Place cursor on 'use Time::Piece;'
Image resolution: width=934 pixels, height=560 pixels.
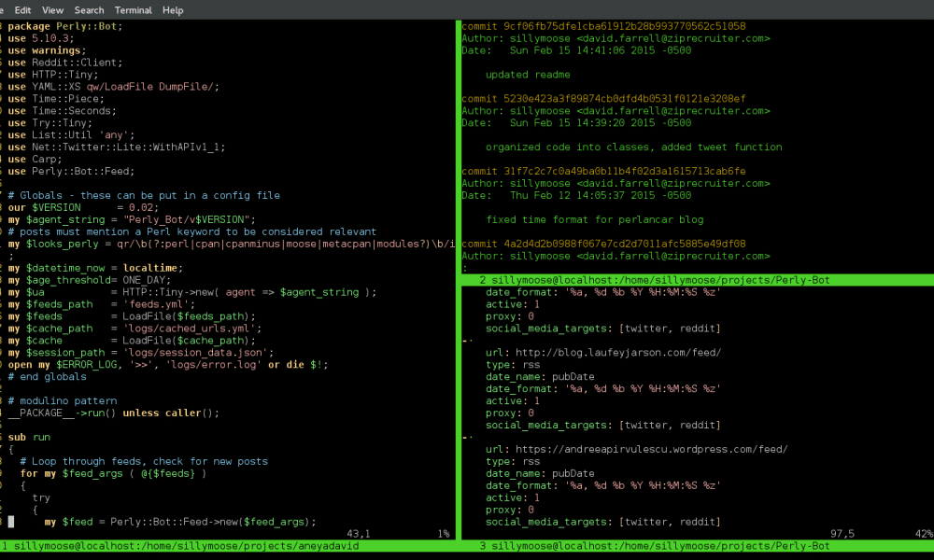[x=56, y=99]
